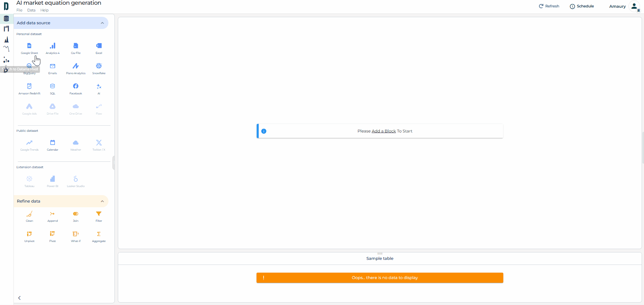Image resolution: width=644 pixels, height=305 pixels.
Task: Follow the Add a Block link
Action: point(383,131)
